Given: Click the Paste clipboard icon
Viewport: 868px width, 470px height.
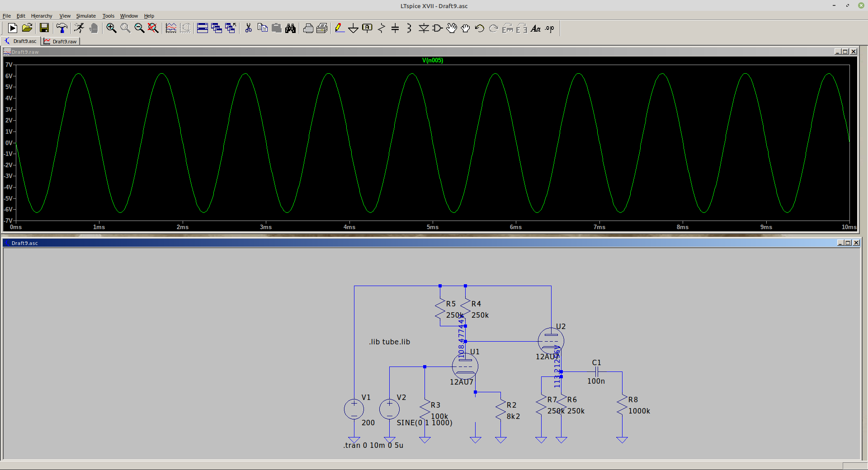Looking at the screenshot, I should pos(276,28).
